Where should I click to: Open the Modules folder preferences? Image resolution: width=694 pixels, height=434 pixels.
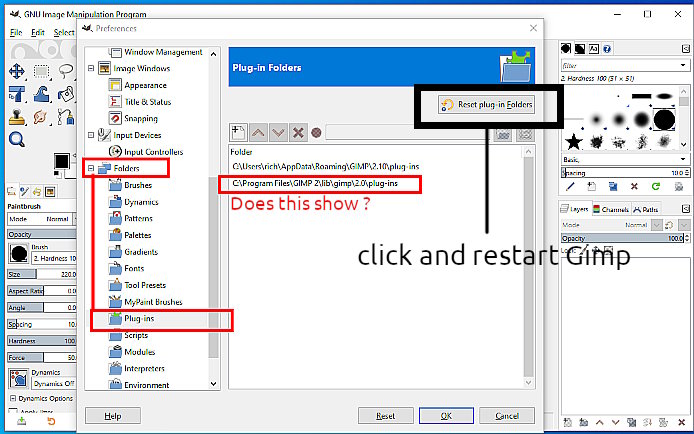click(x=140, y=352)
